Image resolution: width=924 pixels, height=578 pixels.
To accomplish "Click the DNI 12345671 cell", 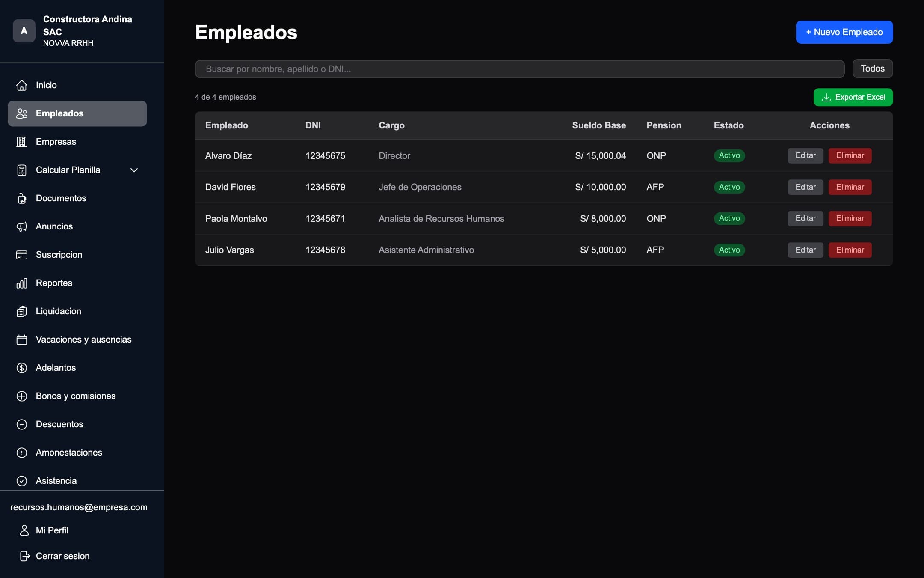I will (325, 219).
